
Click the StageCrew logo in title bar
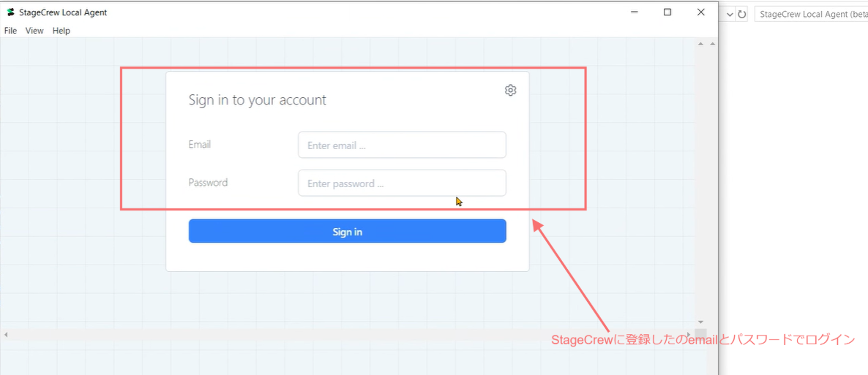coord(10,12)
